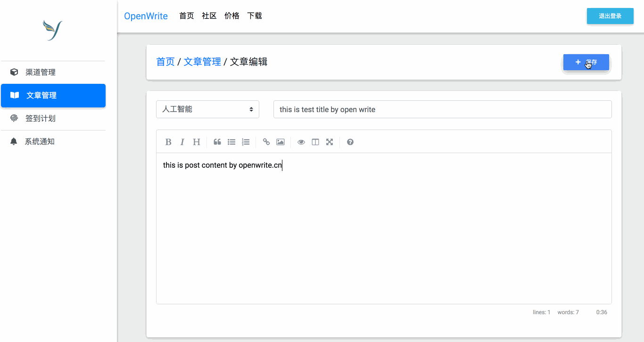Switch to 社区 in the top navigation

tap(209, 16)
